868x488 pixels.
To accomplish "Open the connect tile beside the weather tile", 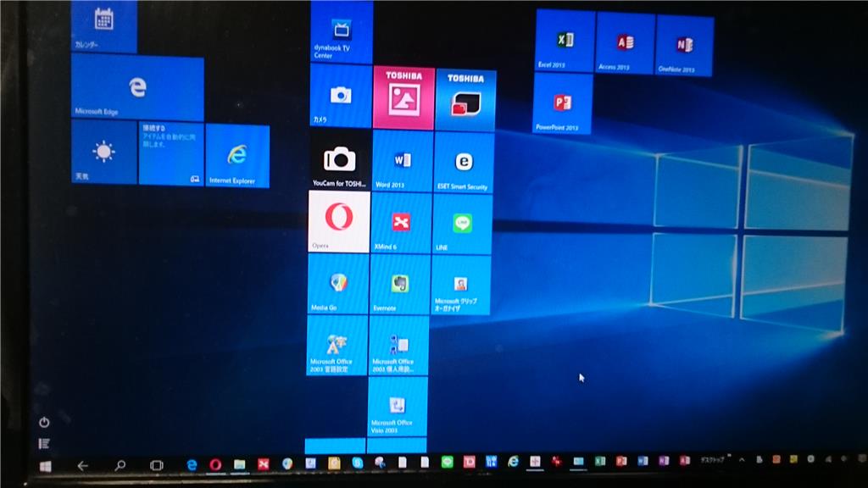I will point(171,154).
